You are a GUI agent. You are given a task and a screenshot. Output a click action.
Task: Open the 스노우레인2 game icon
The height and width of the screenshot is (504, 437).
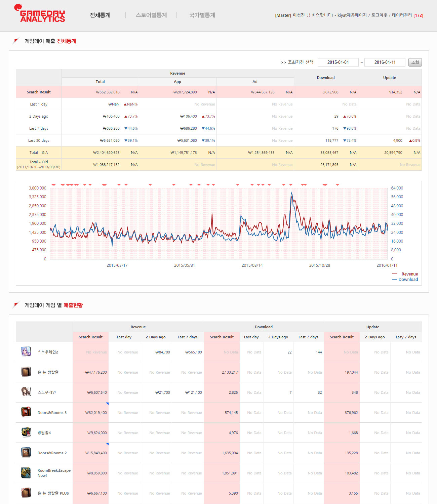[26, 351]
